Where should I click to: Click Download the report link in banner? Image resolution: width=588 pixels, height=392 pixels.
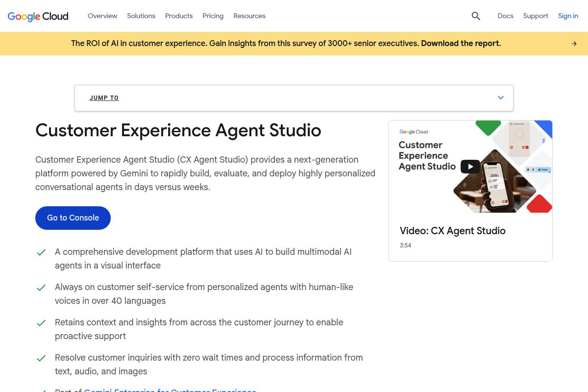[x=461, y=44]
